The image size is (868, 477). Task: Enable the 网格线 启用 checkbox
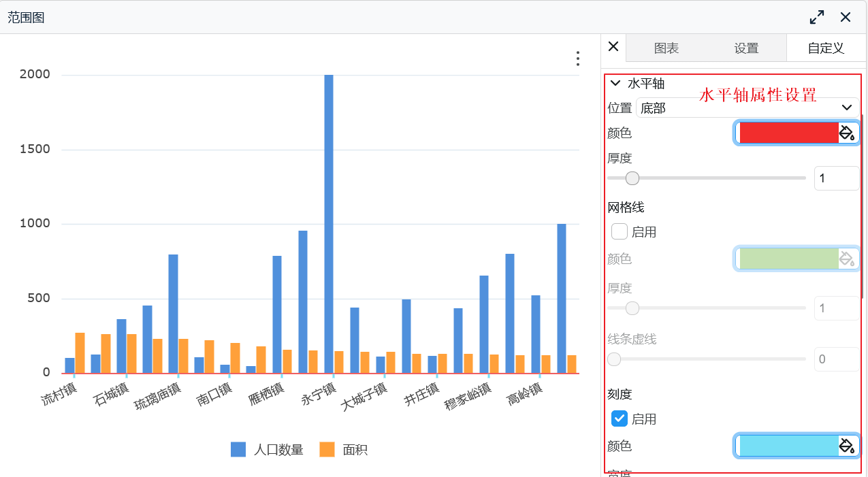pyautogui.click(x=619, y=231)
